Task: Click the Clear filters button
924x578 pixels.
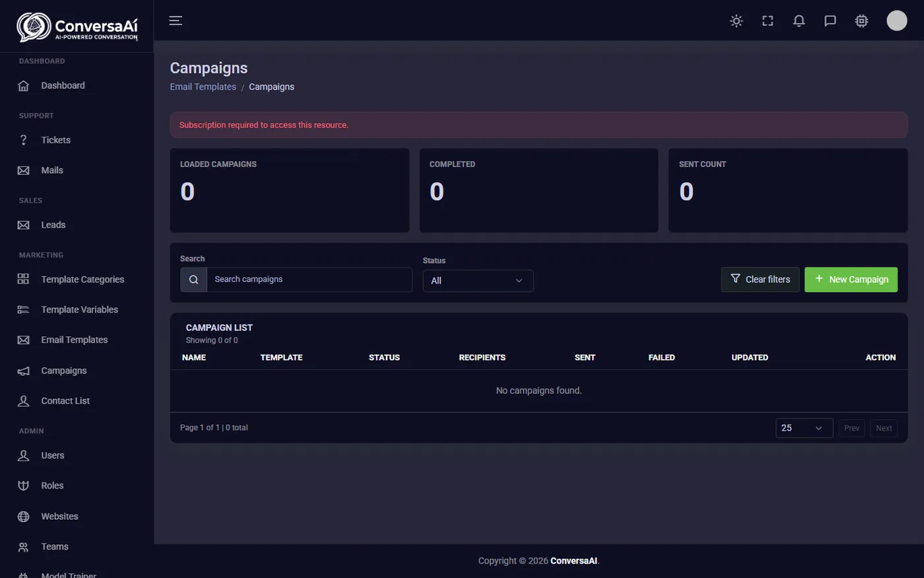Action: tap(760, 279)
